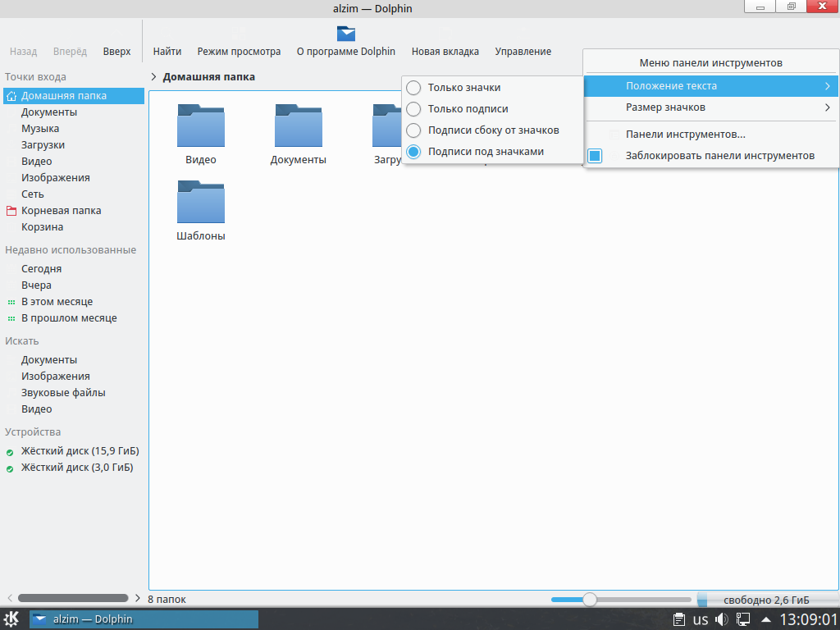Click the 3,0 ГиБ hard disk status icon
This screenshot has width=840, height=630.
[x=10, y=469]
